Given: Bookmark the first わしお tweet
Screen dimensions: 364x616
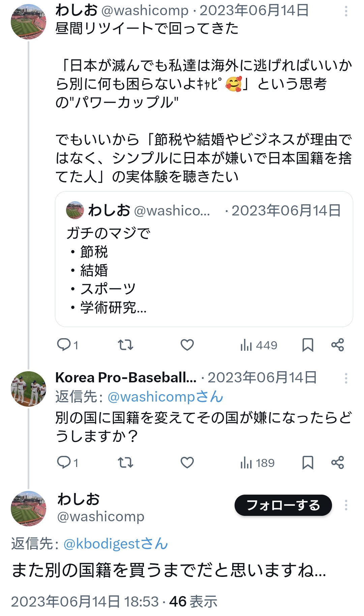Looking at the screenshot, I should click(308, 345).
